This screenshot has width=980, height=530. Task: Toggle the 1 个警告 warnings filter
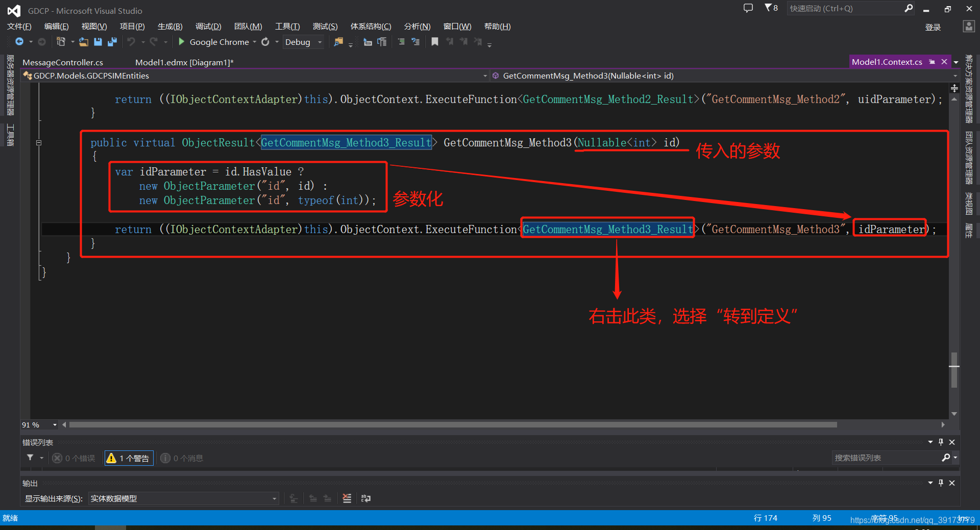click(129, 458)
